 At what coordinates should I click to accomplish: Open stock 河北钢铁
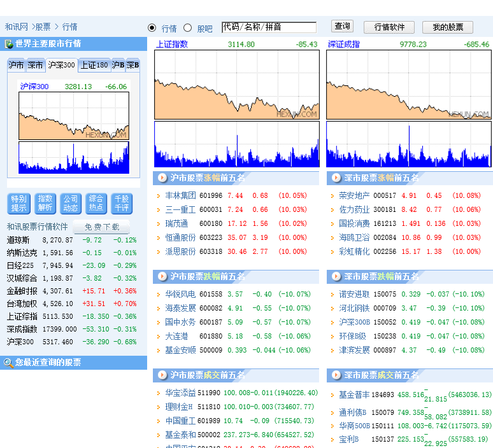coord(354,308)
